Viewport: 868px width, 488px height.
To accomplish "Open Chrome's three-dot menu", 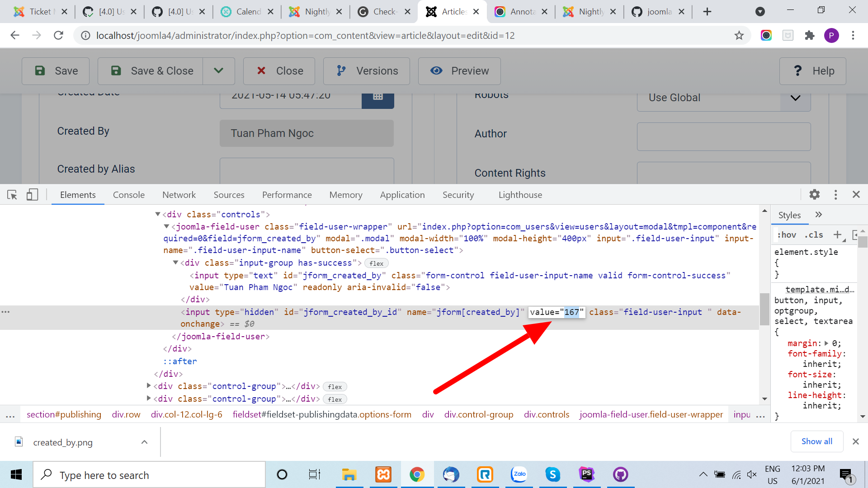I will (x=853, y=35).
